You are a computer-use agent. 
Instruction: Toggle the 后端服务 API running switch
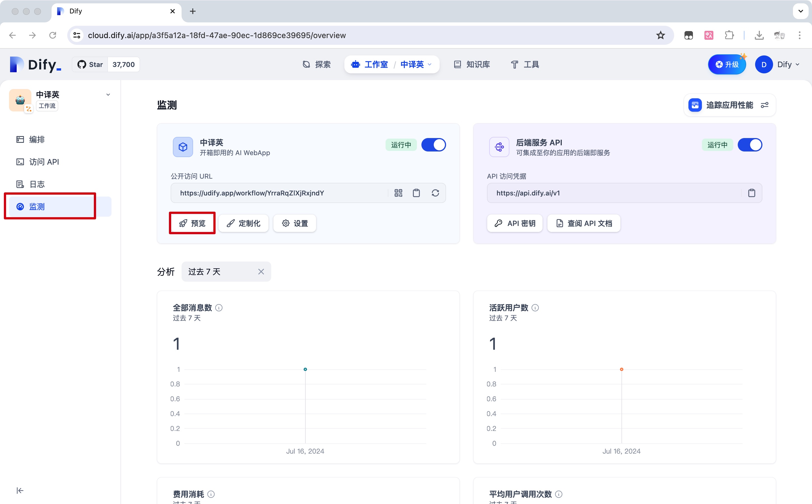[x=750, y=145]
